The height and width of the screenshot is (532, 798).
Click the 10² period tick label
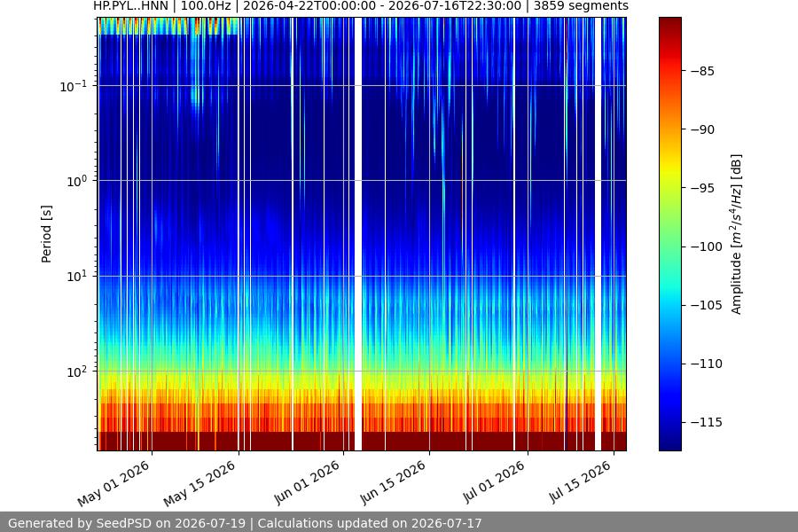pyautogui.click(x=75, y=372)
